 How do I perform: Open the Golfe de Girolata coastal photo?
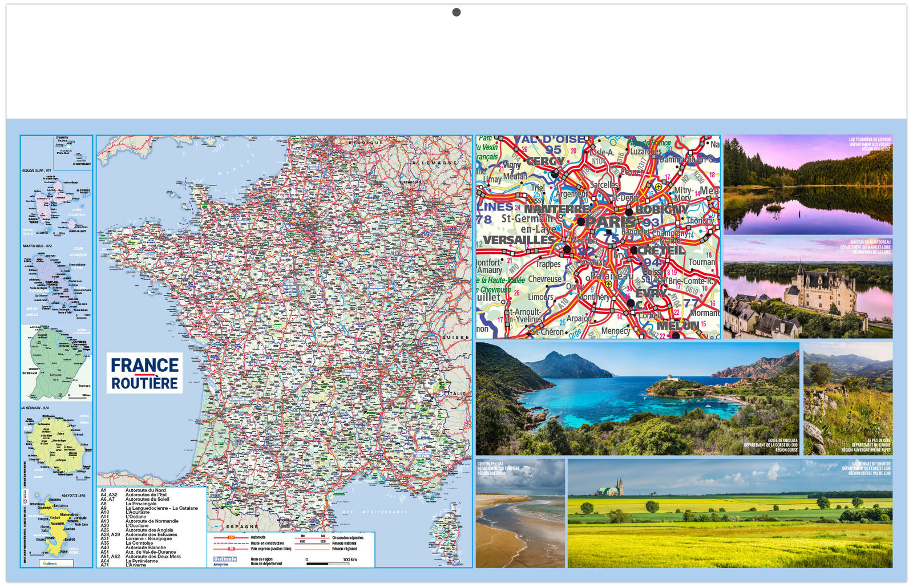click(637, 398)
